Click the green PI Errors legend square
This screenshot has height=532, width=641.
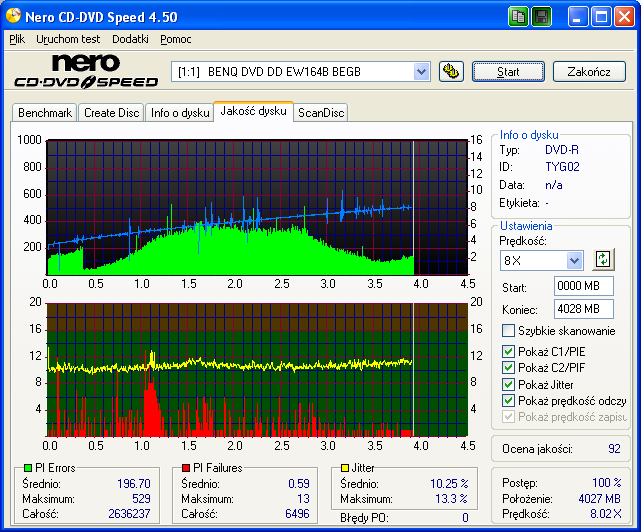coord(28,467)
